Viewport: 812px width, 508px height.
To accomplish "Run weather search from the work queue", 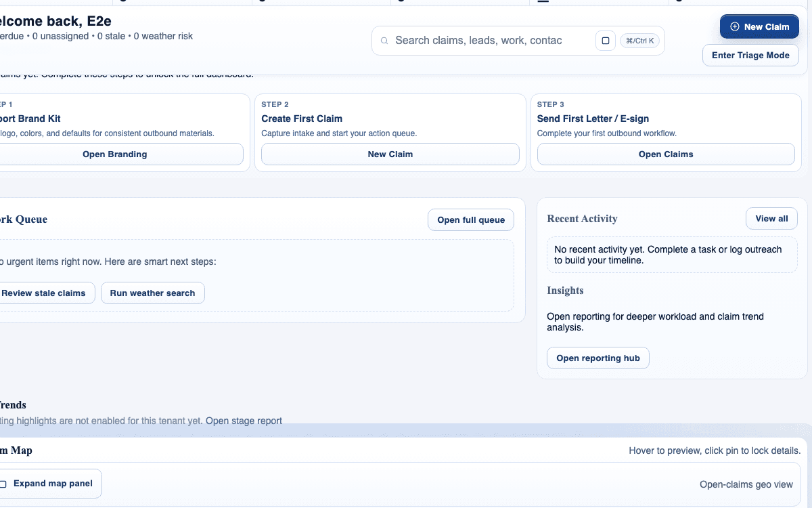I will (x=152, y=293).
